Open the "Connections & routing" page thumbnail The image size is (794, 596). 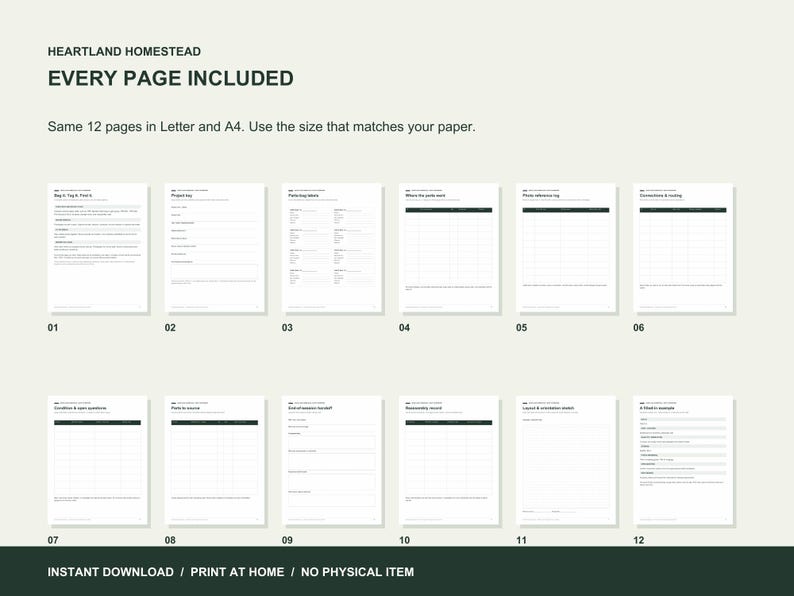[683, 248]
